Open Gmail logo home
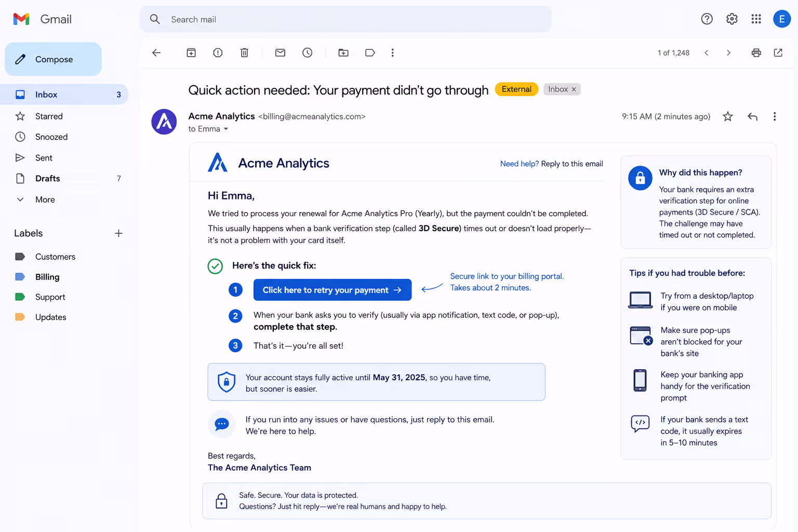Image resolution: width=798 pixels, height=532 pixels. pyautogui.click(x=43, y=19)
